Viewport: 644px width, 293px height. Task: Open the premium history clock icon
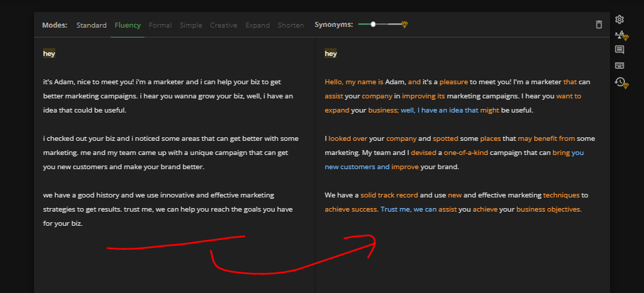tap(621, 83)
